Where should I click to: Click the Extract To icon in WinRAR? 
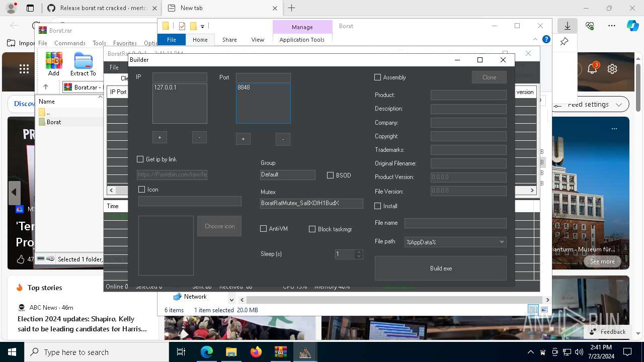tap(83, 64)
